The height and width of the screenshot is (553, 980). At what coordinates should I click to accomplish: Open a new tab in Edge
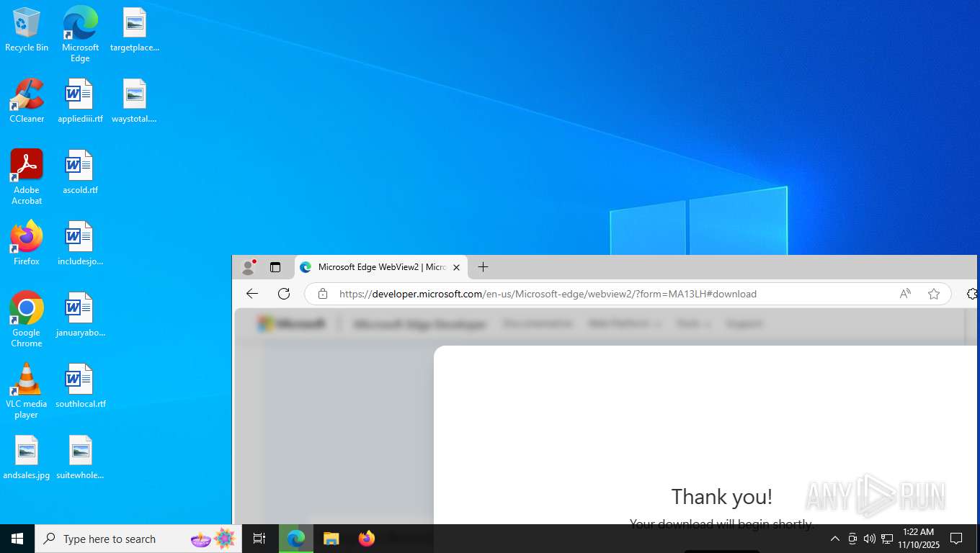(483, 267)
